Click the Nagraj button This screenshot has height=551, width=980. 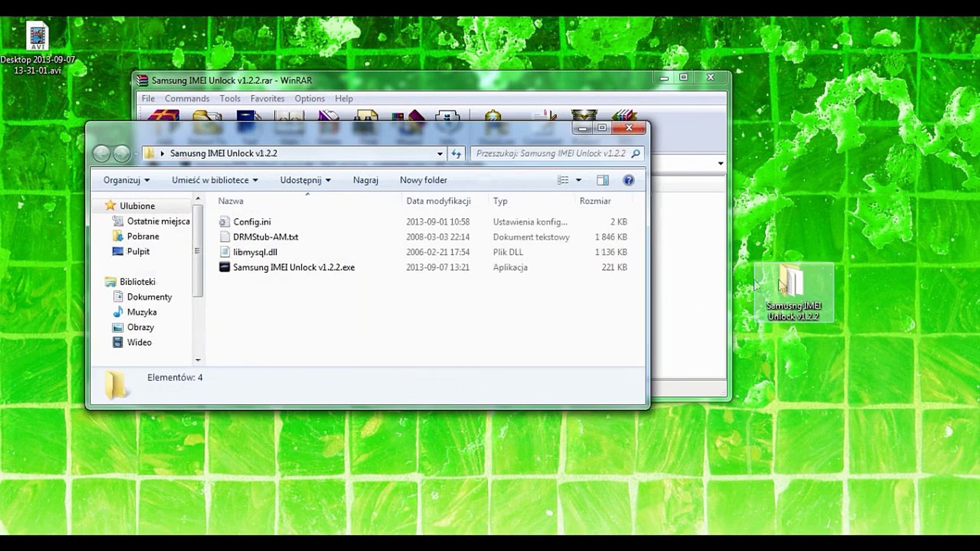(365, 180)
